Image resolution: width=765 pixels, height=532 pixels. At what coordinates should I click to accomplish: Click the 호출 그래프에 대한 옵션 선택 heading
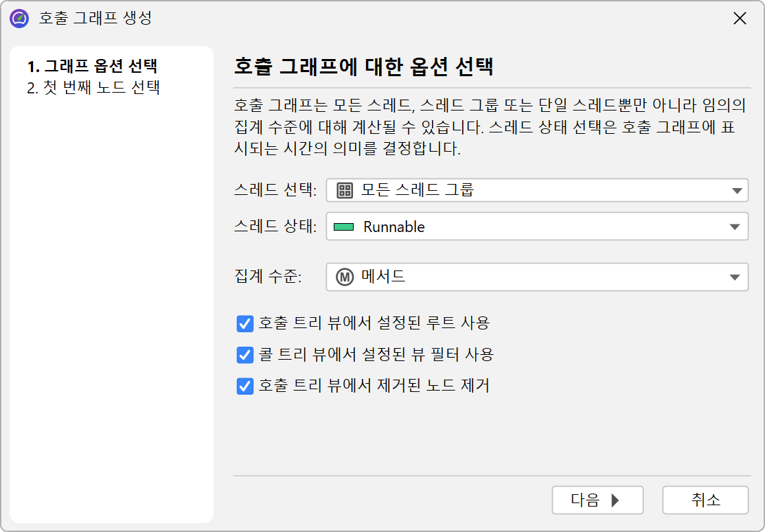(x=364, y=67)
